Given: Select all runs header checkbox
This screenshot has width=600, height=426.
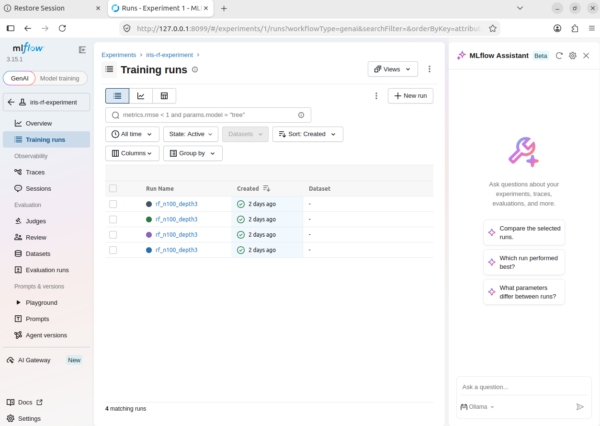Looking at the screenshot, I should click(113, 188).
